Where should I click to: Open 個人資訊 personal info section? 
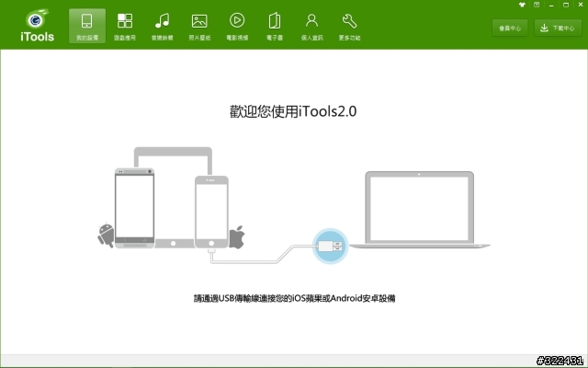click(312, 26)
